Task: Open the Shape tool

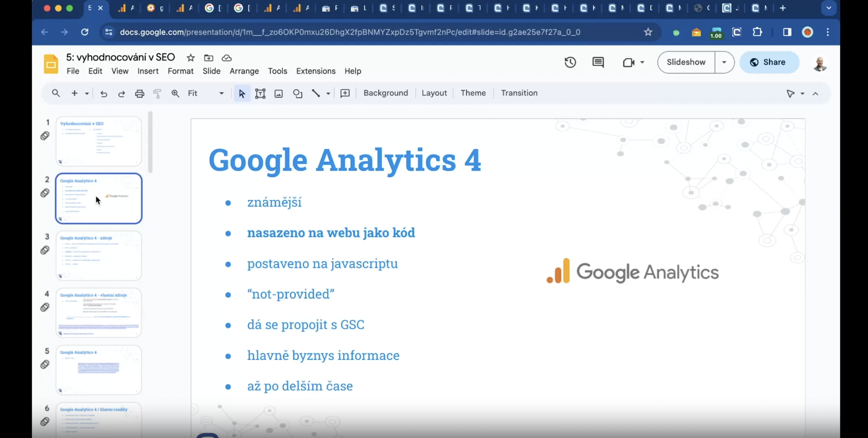Action: pos(298,93)
